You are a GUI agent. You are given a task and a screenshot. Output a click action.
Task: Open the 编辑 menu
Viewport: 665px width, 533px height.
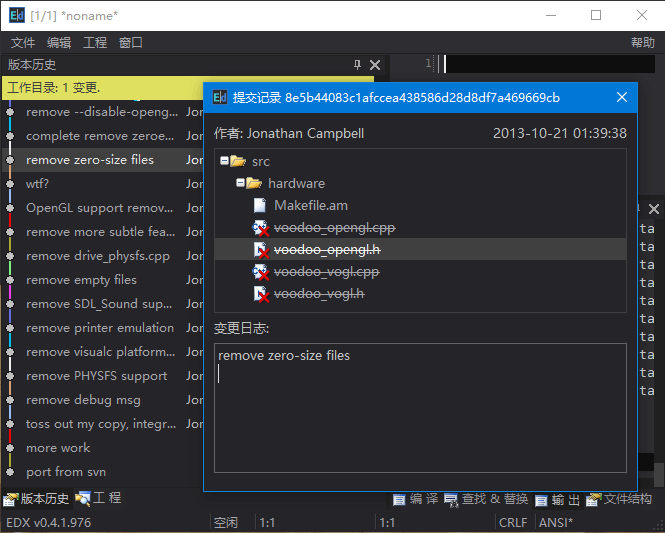[x=59, y=42]
